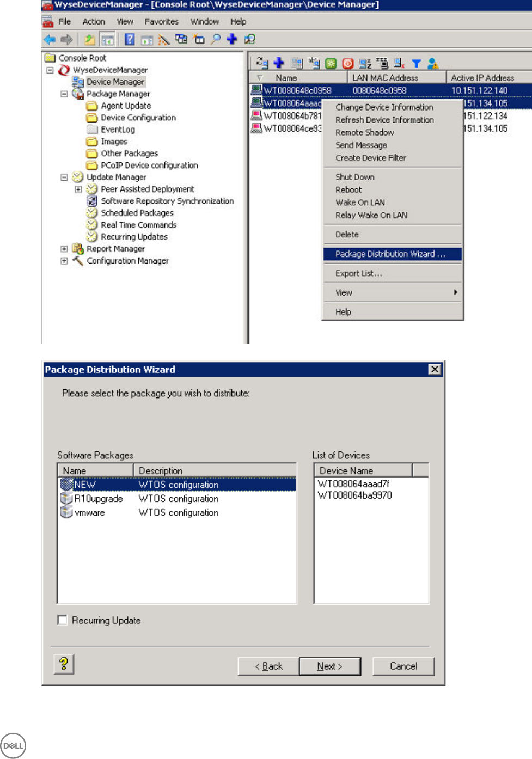Click the vmware package icon
The height and width of the screenshot is (759, 532).
point(66,512)
